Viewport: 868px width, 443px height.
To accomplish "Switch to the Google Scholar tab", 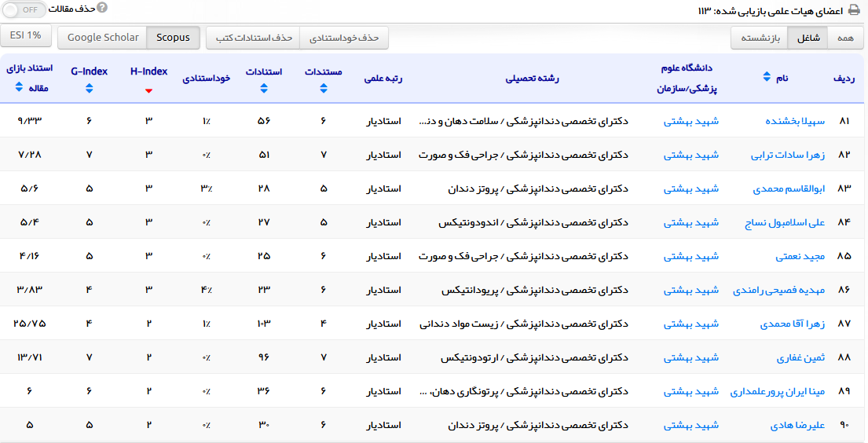I will pyautogui.click(x=103, y=38).
